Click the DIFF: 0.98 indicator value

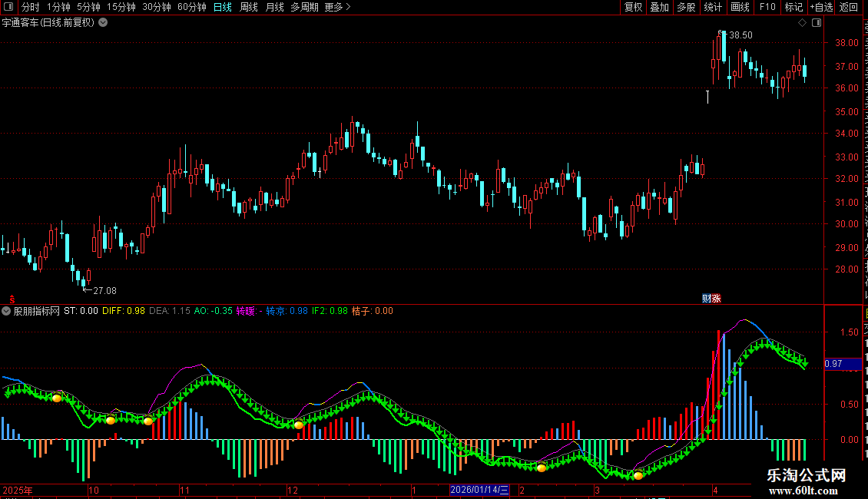[x=124, y=311]
